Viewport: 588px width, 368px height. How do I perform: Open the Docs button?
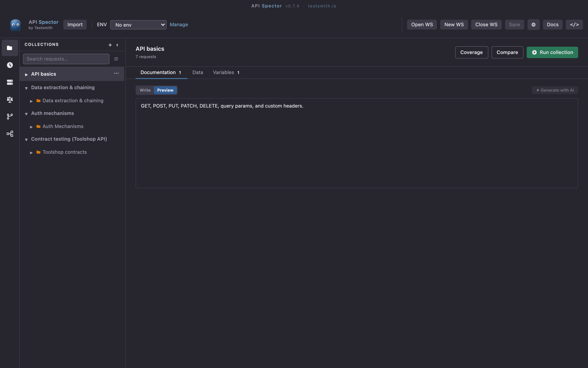coord(552,25)
